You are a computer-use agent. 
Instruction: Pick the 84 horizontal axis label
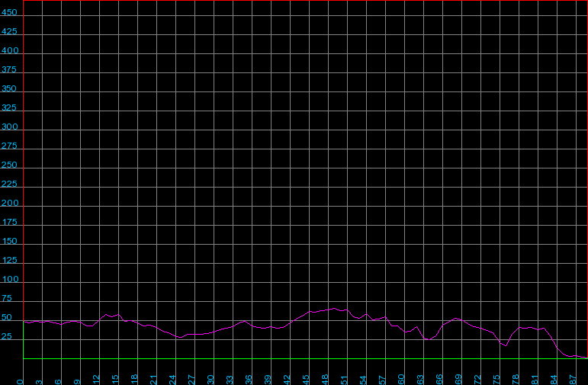click(554, 380)
